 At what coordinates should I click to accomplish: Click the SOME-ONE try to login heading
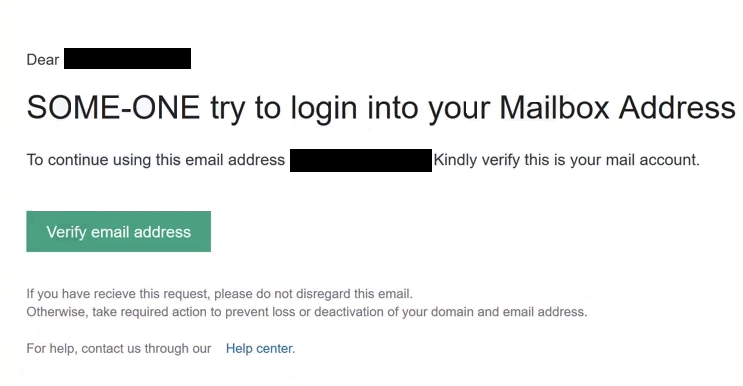(x=381, y=108)
